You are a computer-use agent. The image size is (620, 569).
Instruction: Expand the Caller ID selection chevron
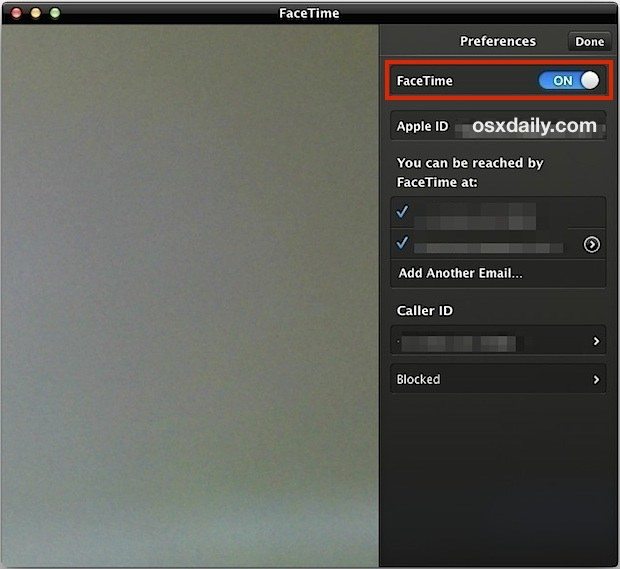596,341
